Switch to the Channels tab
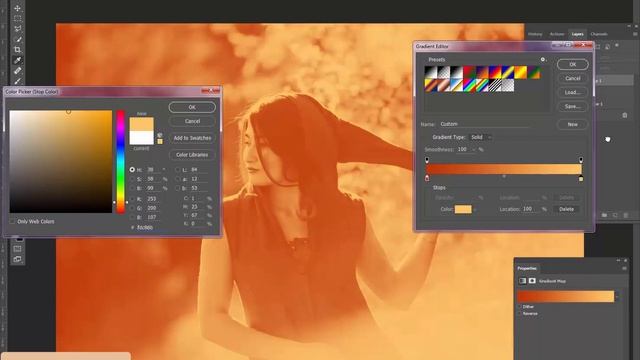Viewport: 640px width, 360px height. [x=599, y=34]
